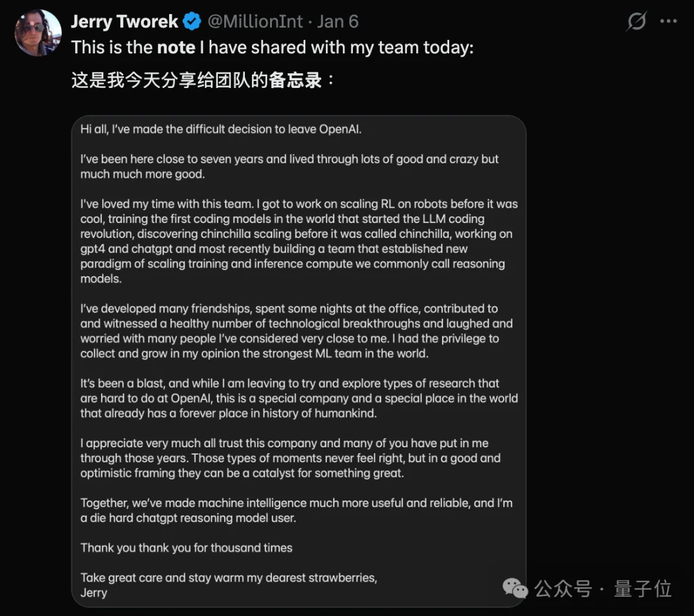Click the bold word 'note' in tweet
The height and width of the screenshot is (616, 694).
click(x=176, y=48)
